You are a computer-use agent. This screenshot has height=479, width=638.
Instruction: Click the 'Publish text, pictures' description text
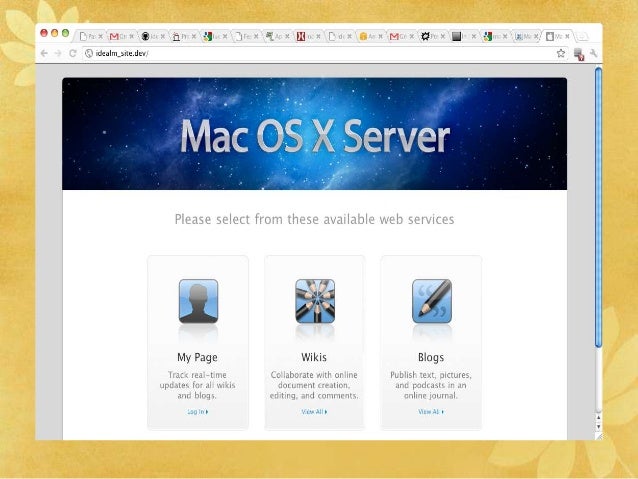pyautogui.click(x=431, y=385)
